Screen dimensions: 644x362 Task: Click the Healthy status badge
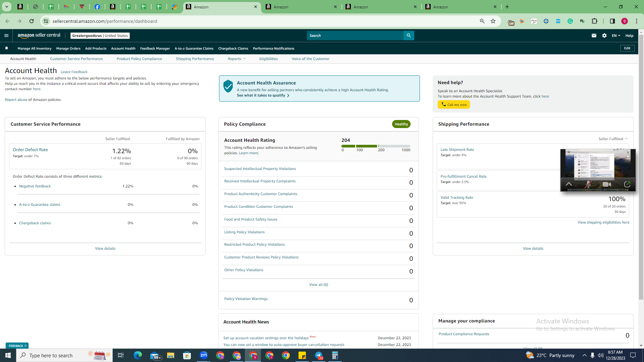tap(401, 124)
